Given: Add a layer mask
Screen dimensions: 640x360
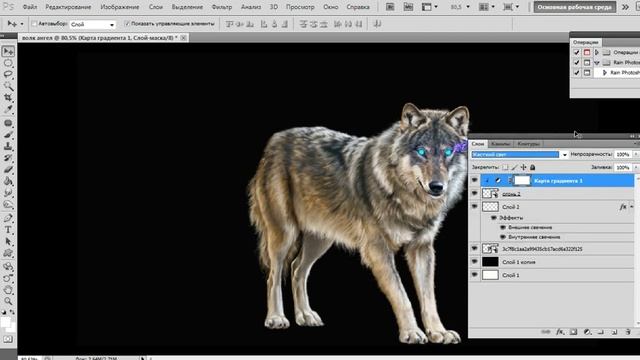Looking at the screenshot, I should [573, 332].
